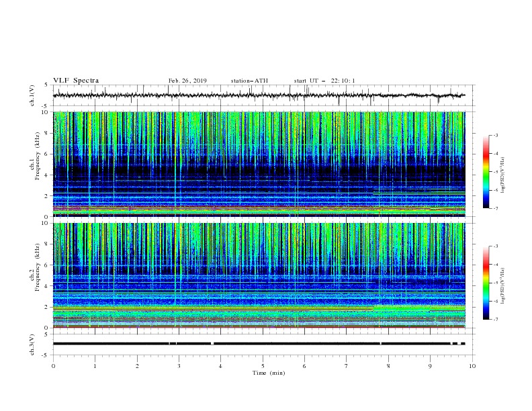Select the 'VLF Spectra' title text
Image resolution: width=532 pixels, height=411 pixels.
(76, 81)
